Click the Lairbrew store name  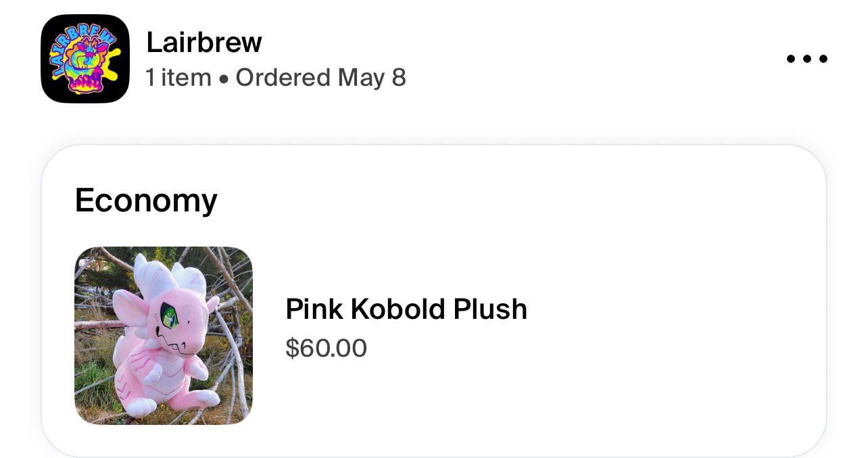[204, 43]
